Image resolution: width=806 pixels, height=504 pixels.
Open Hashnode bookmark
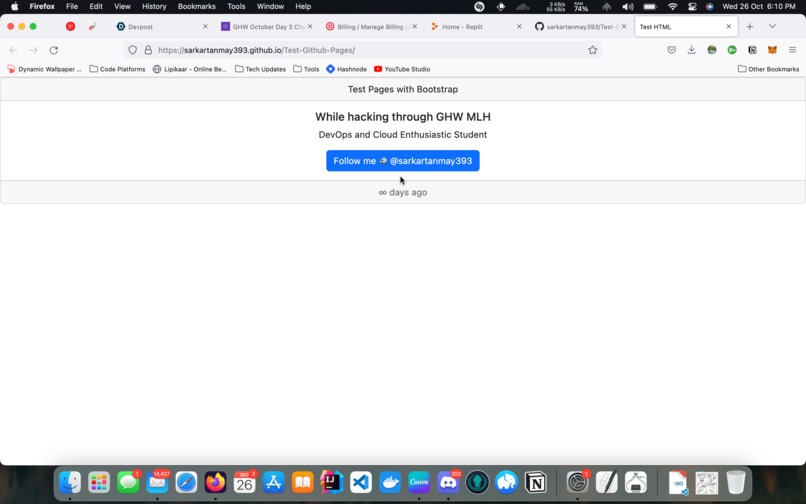(x=346, y=69)
